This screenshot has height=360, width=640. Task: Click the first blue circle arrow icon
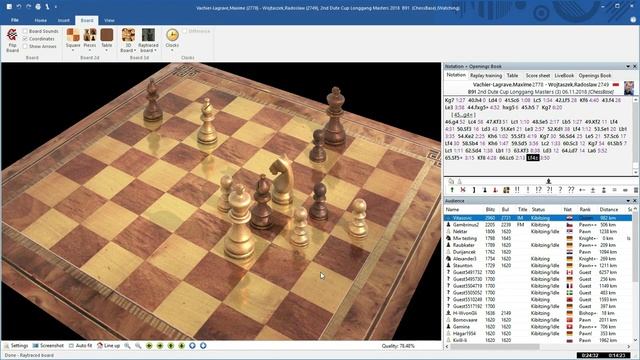[x=192, y=346]
